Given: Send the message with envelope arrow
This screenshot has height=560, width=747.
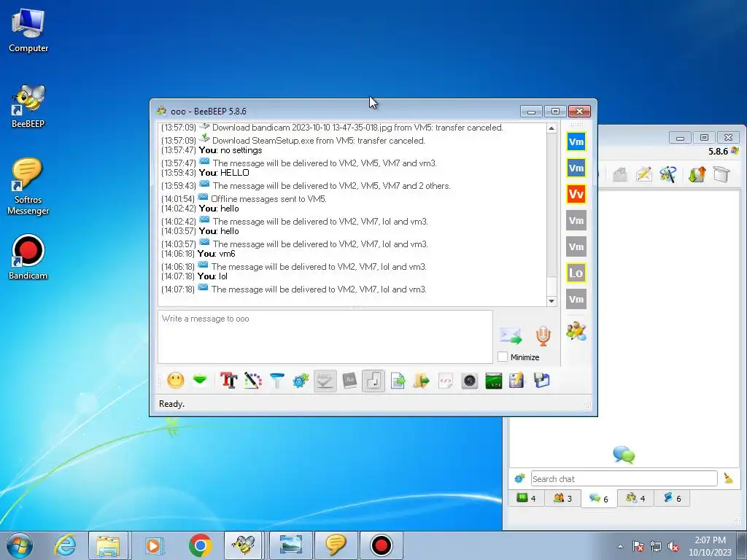Looking at the screenshot, I should pos(511,335).
